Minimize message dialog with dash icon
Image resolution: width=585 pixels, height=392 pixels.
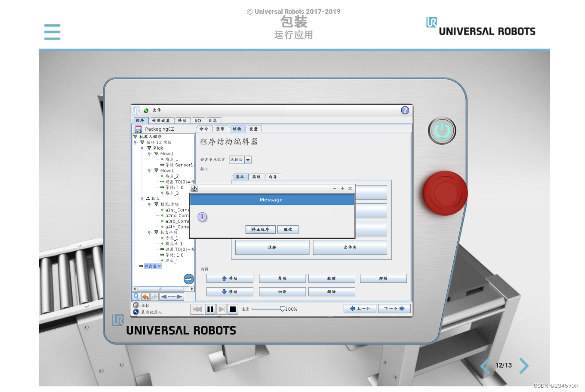click(x=334, y=188)
